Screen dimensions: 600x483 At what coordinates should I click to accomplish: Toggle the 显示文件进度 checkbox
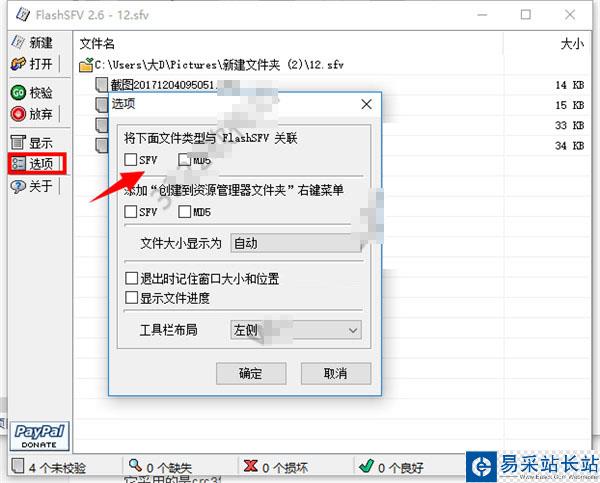[x=131, y=298]
